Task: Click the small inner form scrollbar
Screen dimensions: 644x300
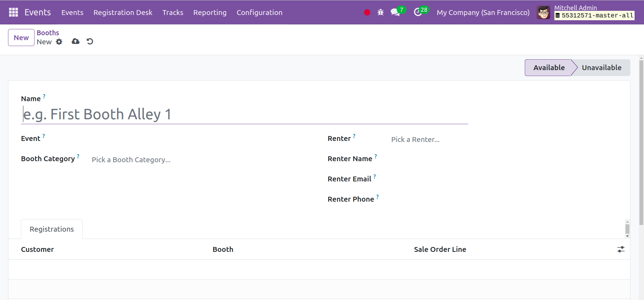Action: [627, 229]
